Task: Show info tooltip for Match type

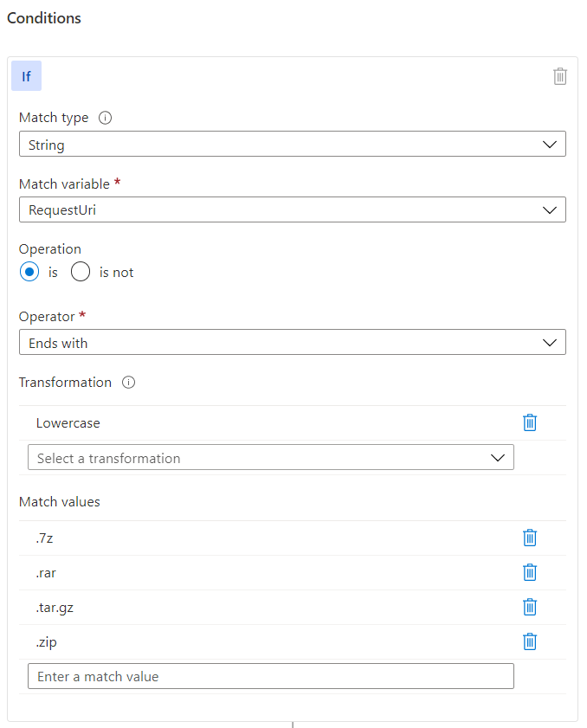Action: (x=105, y=118)
